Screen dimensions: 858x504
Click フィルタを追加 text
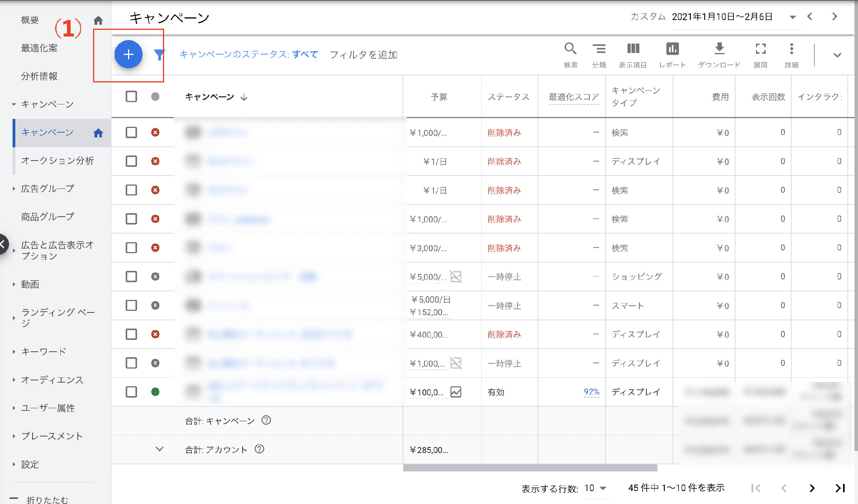pyautogui.click(x=363, y=55)
